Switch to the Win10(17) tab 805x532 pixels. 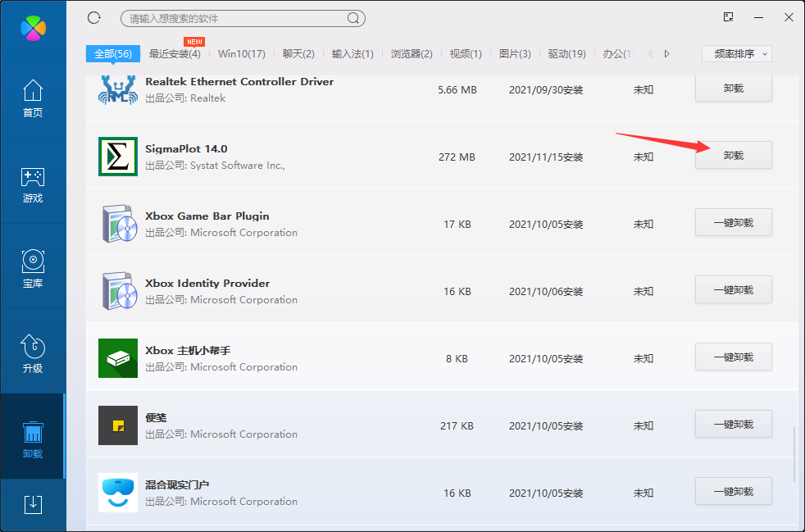tap(241, 54)
